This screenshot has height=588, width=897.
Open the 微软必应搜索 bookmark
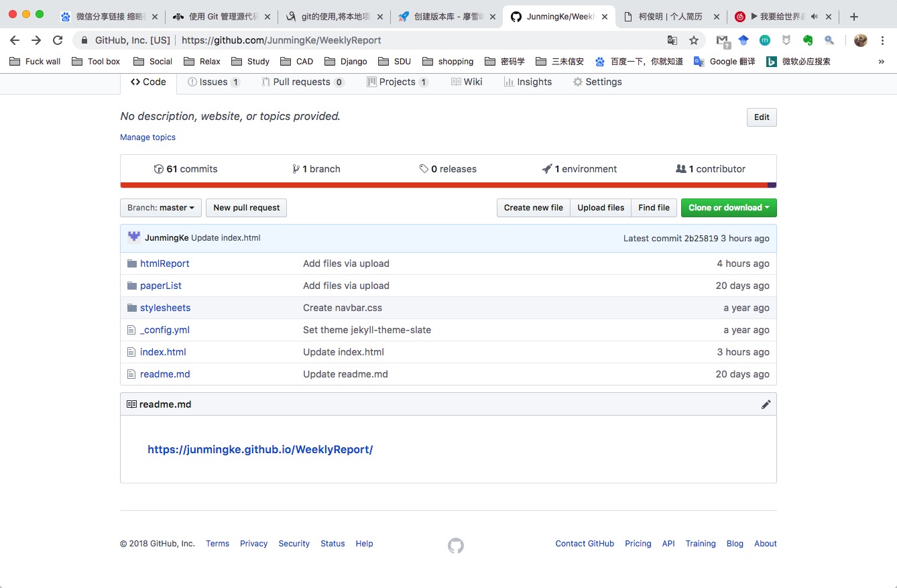(x=798, y=61)
